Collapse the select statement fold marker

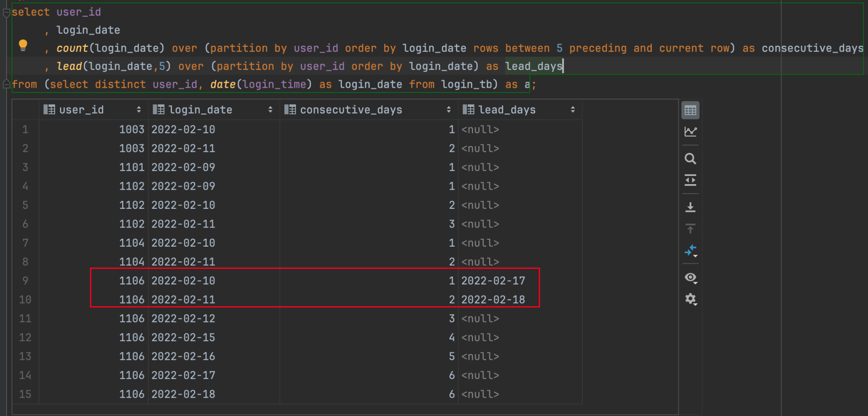(6, 13)
